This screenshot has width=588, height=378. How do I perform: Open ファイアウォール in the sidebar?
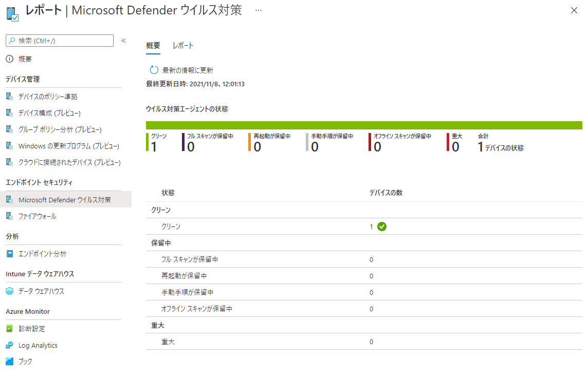coord(38,217)
